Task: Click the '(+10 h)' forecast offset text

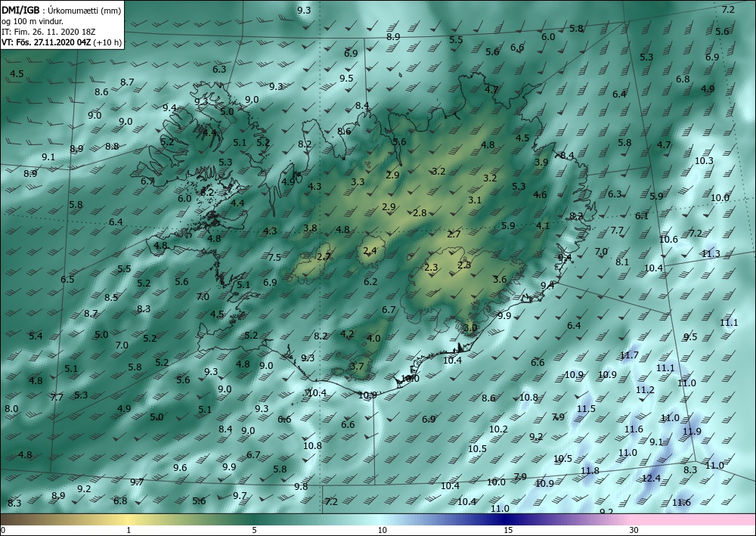Action: point(107,42)
